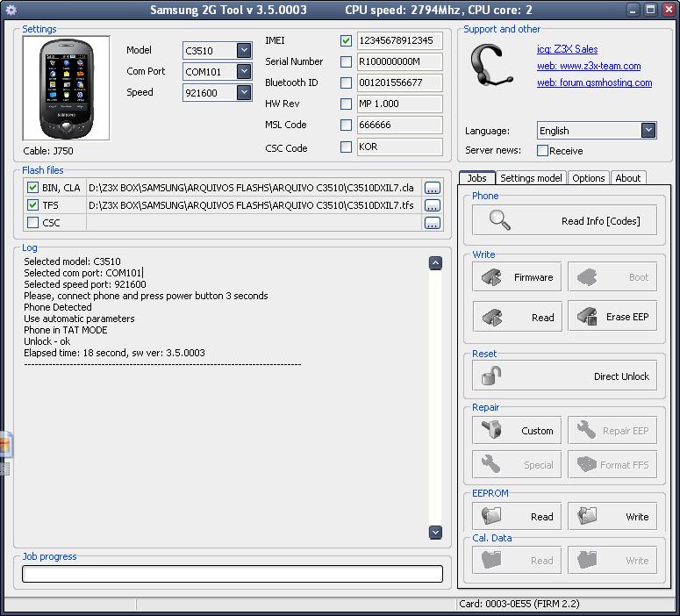Tick the HW Rev checkbox
This screenshot has width=680, height=616.
pyautogui.click(x=346, y=104)
